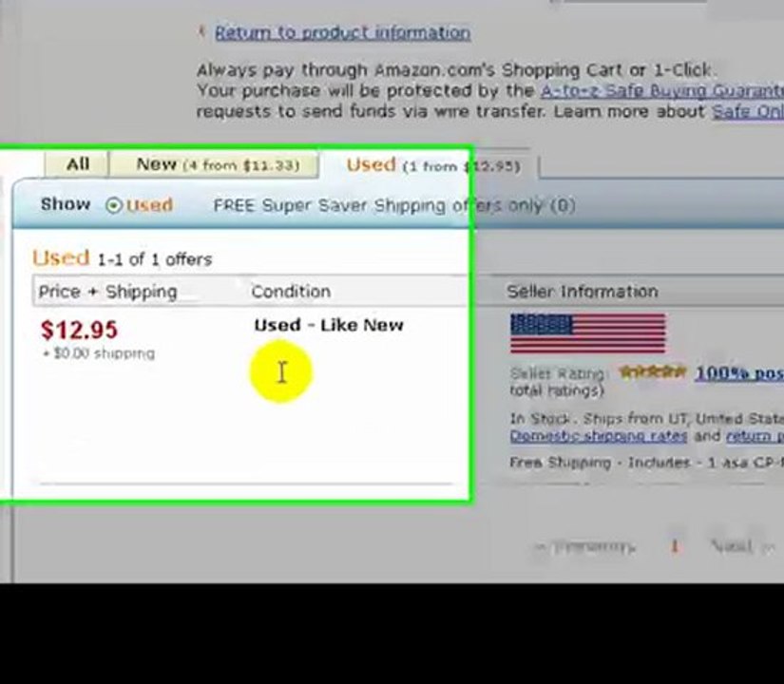This screenshot has height=684, width=784.
Task: Click the Used 1-1 of 1 offers heading
Action: [x=122, y=258]
